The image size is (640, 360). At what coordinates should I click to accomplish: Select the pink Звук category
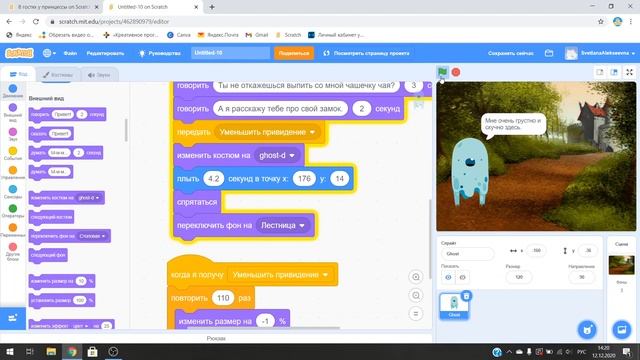pos(13,134)
